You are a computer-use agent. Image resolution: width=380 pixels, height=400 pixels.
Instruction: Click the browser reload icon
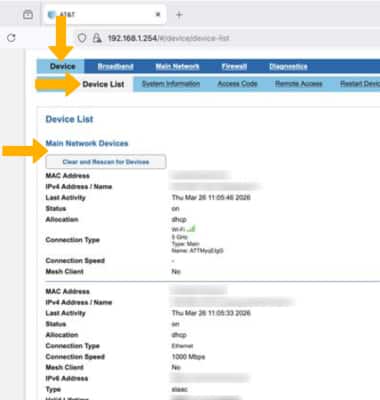(x=11, y=38)
